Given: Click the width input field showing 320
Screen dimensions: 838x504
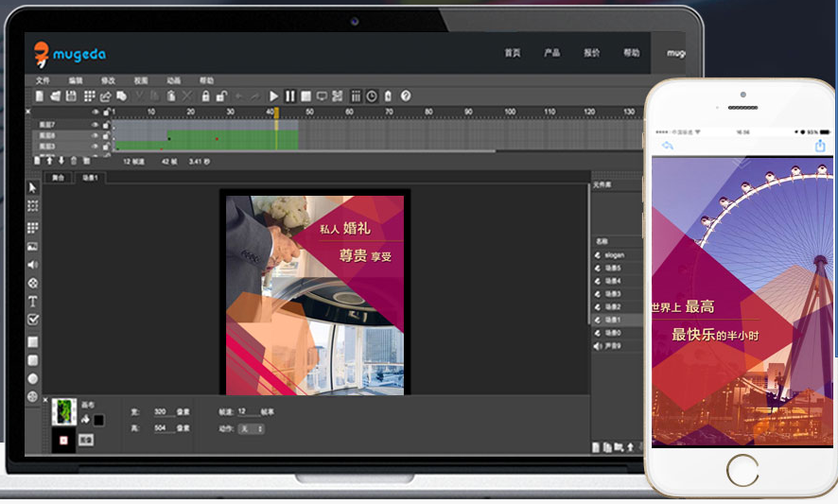Looking at the screenshot, I should coord(160,412).
